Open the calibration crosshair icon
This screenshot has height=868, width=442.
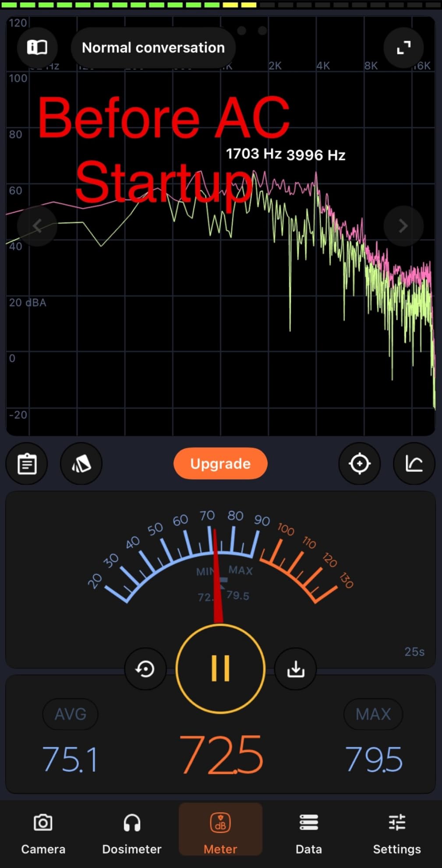click(x=360, y=464)
